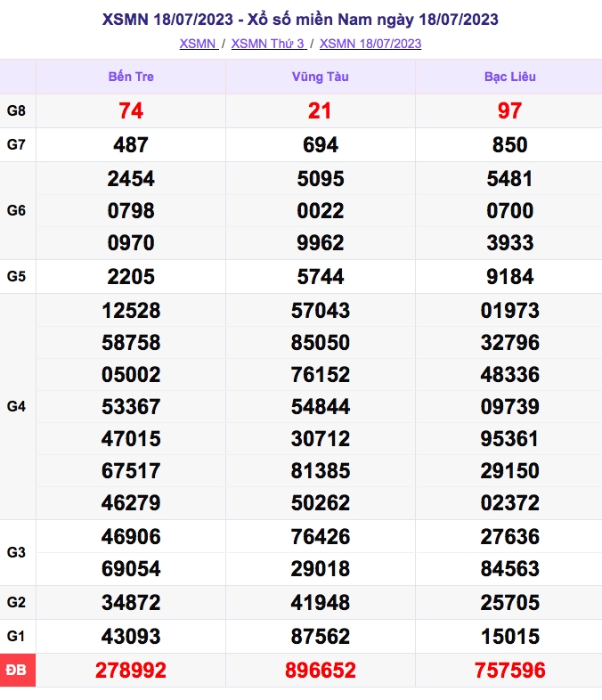This screenshot has height=700, width=602.
Task: Click the G4 row label
Action: click(x=16, y=407)
